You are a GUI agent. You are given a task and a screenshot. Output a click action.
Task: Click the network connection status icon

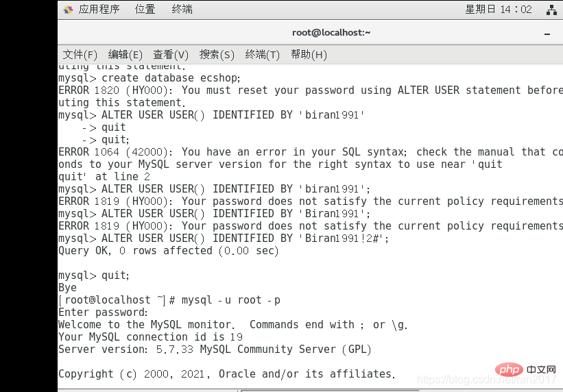pyautogui.click(x=552, y=10)
